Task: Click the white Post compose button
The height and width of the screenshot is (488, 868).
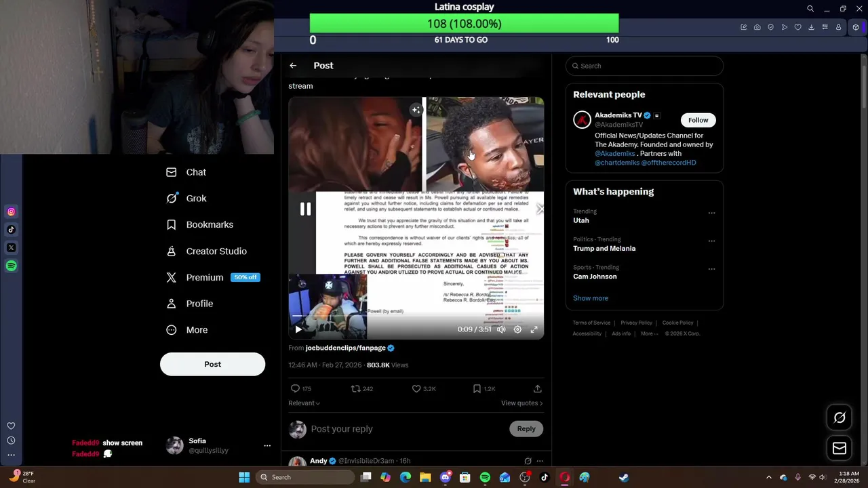Action: pyautogui.click(x=212, y=364)
